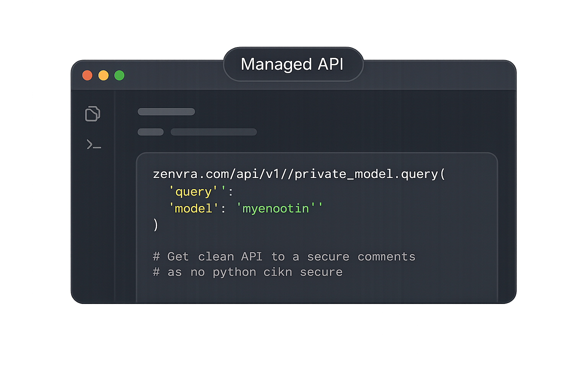588x392 pixels.
Task: Click the top gray placeholder heading bar
Action: [166, 112]
